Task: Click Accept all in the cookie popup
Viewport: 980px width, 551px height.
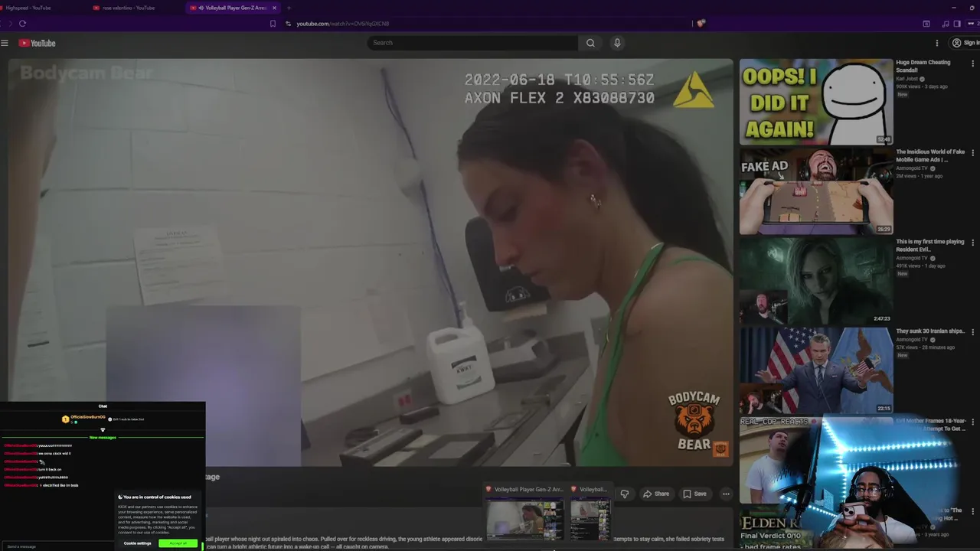Action: pyautogui.click(x=178, y=543)
